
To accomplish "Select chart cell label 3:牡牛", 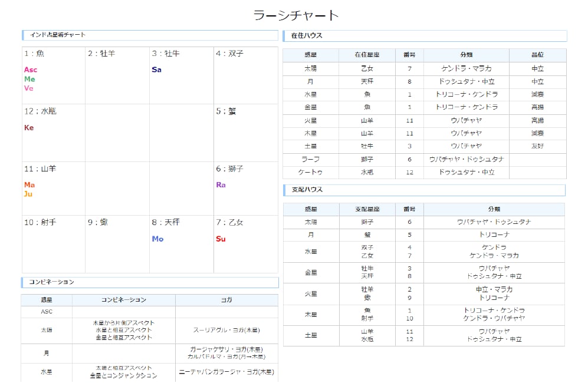I will (165, 54).
